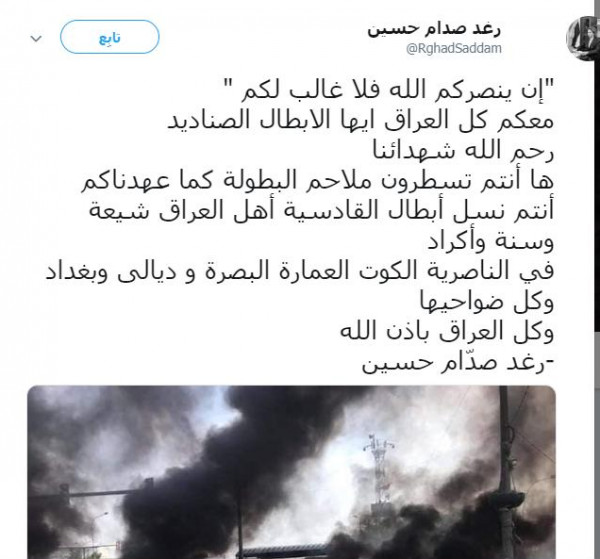Open the attached smoke photo

tap(292, 472)
